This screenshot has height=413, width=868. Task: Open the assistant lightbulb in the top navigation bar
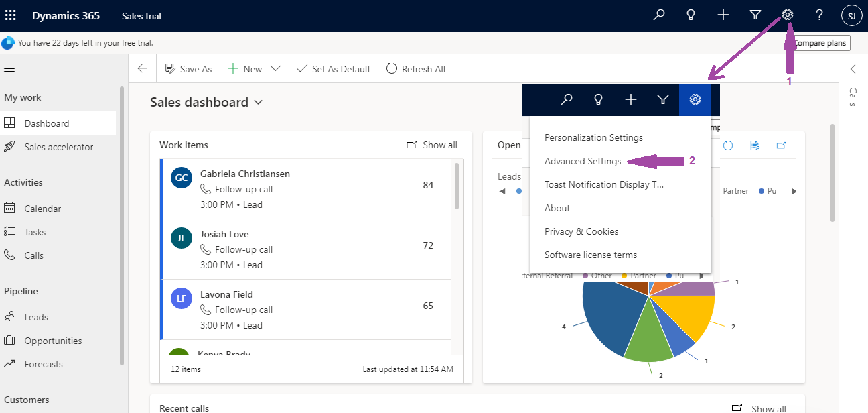point(691,15)
